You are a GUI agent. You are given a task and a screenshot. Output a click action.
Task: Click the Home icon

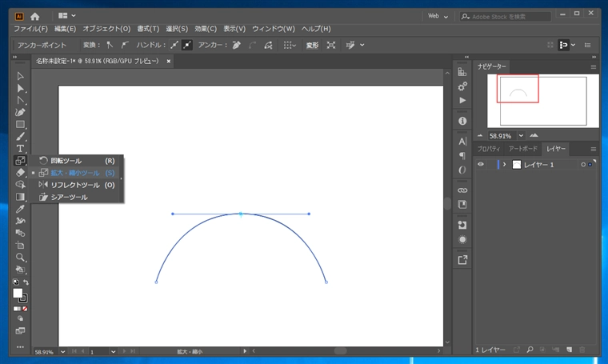pyautogui.click(x=35, y=16)
